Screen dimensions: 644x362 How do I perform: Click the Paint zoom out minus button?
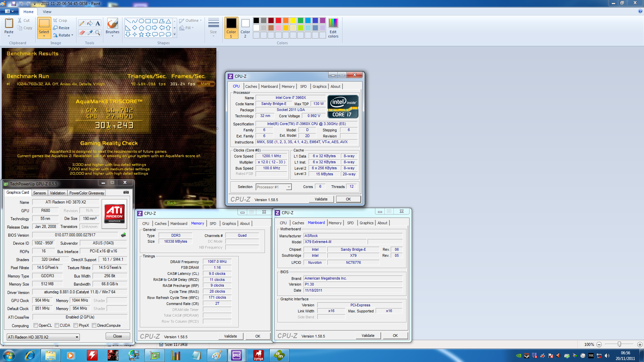click(599, 344)
